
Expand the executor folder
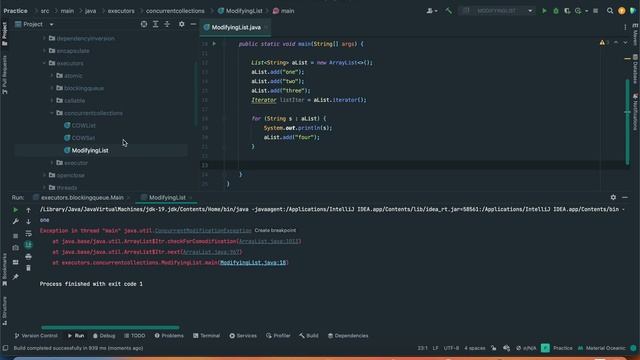click(52, 163)
